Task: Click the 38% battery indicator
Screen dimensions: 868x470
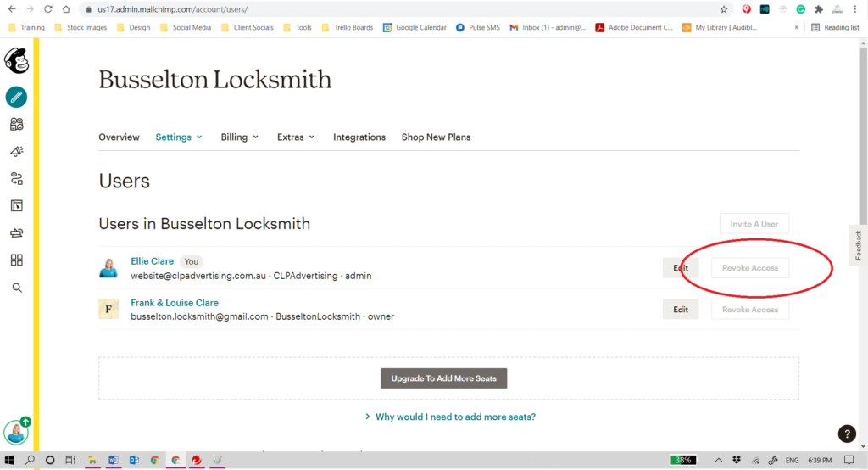Action: [x=683, y=460]
